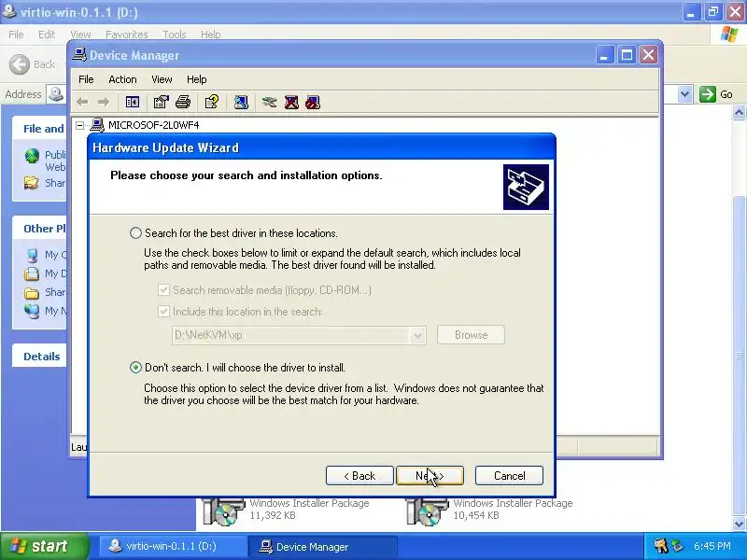Screen dimensions: 747x560
Task: Select 'Search for the best driver' radio button
Action: pos(135,232)
